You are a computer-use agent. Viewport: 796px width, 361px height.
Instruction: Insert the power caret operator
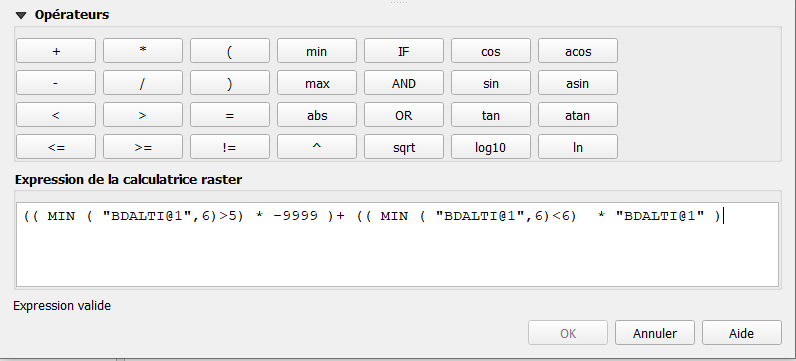click(317, 147)
